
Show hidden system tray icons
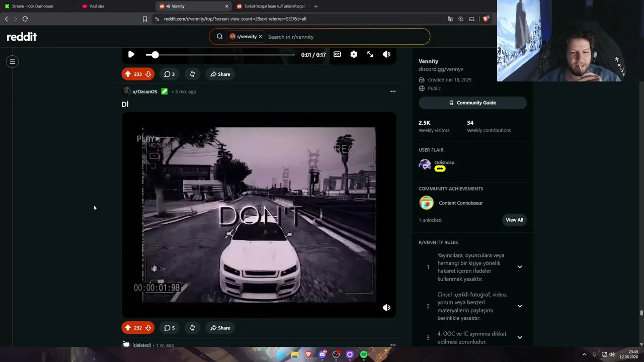(584, 354)
